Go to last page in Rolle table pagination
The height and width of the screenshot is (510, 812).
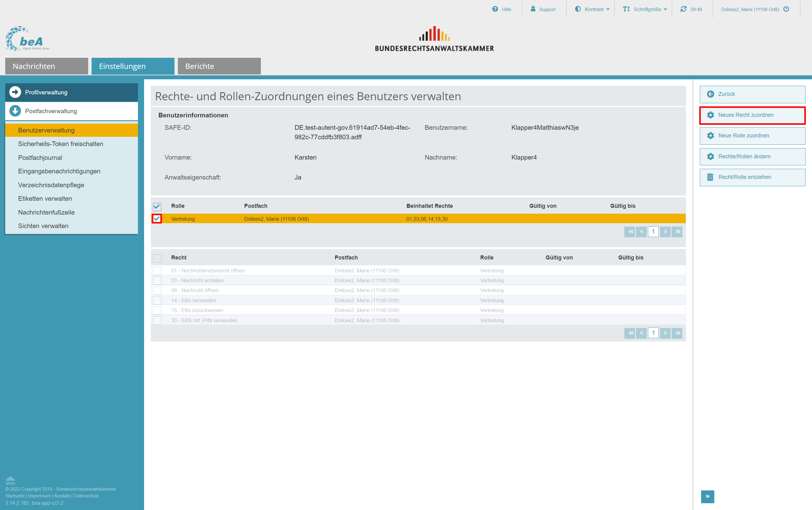(x=677, y=232)
